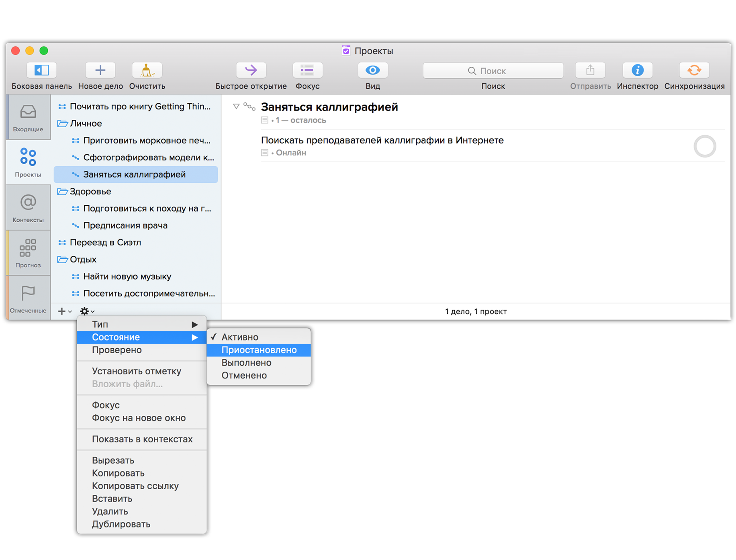Set status to Приостановлено
Viewport: 736px width, 560px height.
[259, 350]
